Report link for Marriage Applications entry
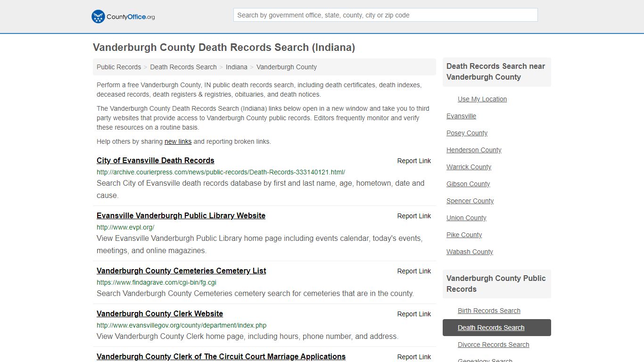This screenshot has height=362, width=644. click(414, 357)
